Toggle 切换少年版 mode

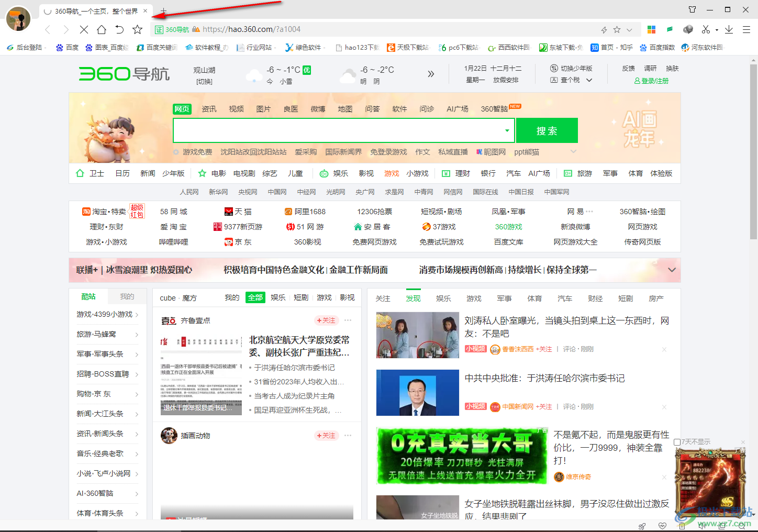tap(571, 68)
